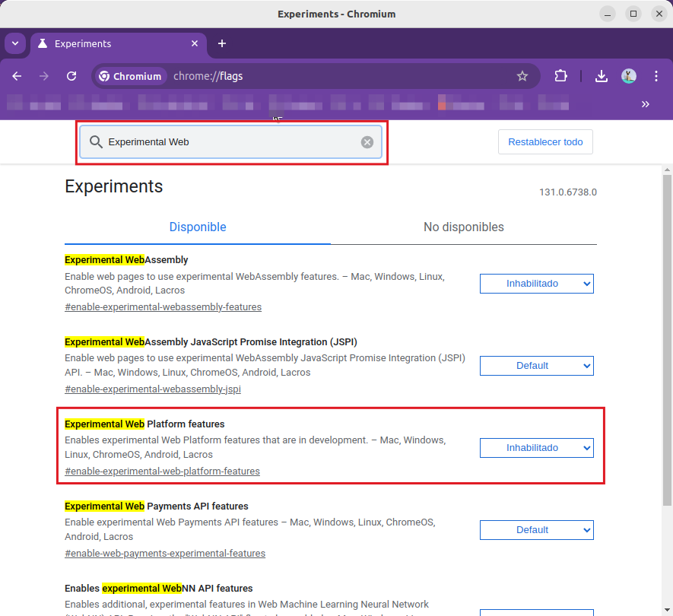This screenshot has width=673, height=616.
Task: Click the Experimental Web Payments API features title
Action: coord(156,506)
